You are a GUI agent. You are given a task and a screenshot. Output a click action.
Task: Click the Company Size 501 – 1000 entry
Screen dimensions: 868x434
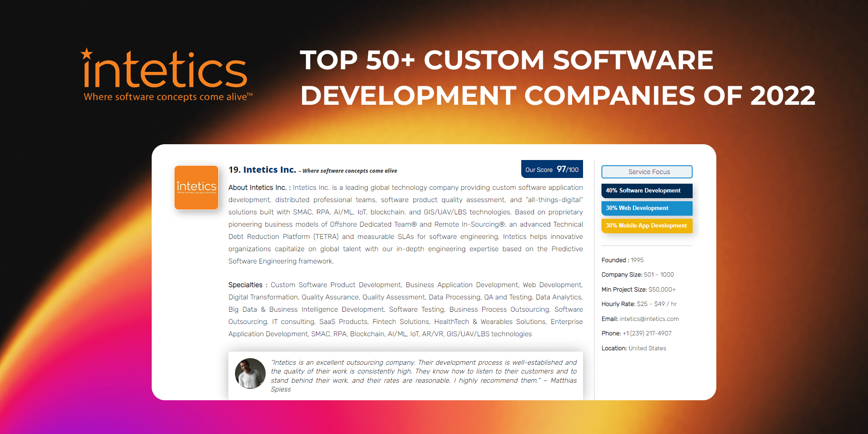coord(637,274)
